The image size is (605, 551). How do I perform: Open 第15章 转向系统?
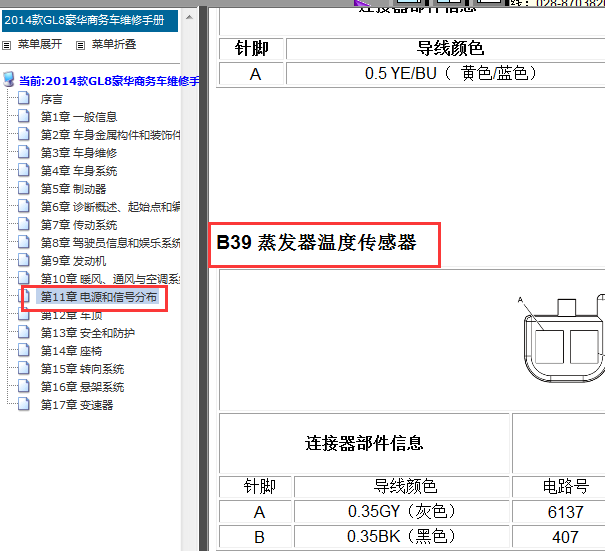click(x=83, y=369)
